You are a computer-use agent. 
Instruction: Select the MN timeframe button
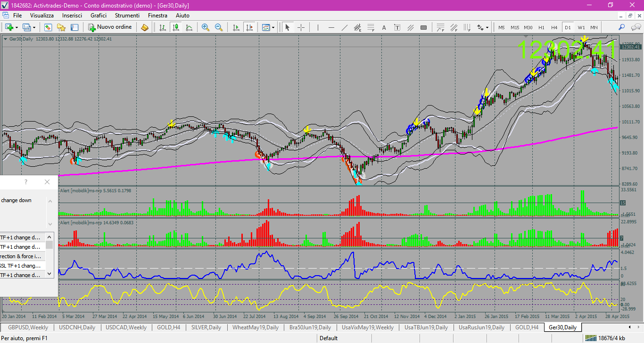(x=594, y=27)
